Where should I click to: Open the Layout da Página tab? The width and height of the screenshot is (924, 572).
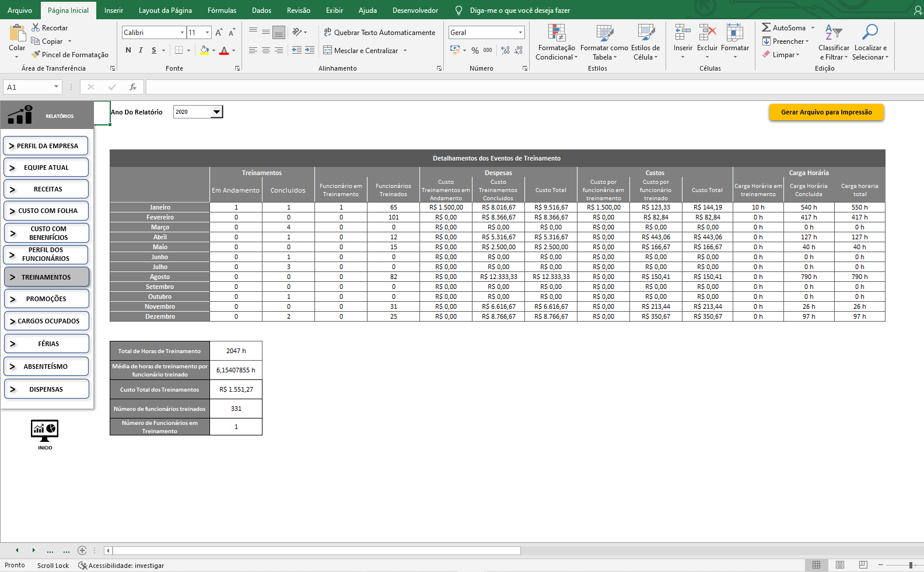[x=165, y=11]
